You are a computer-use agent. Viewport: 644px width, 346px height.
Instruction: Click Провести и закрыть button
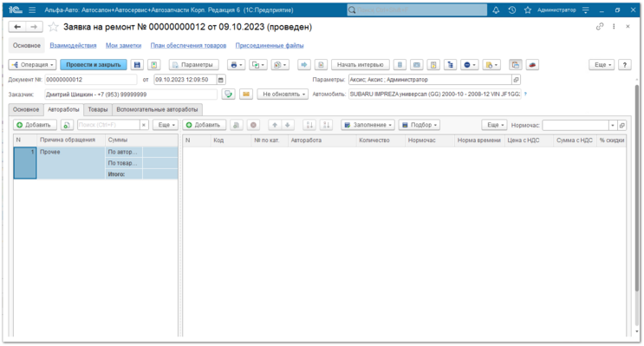tap(94, 65)
